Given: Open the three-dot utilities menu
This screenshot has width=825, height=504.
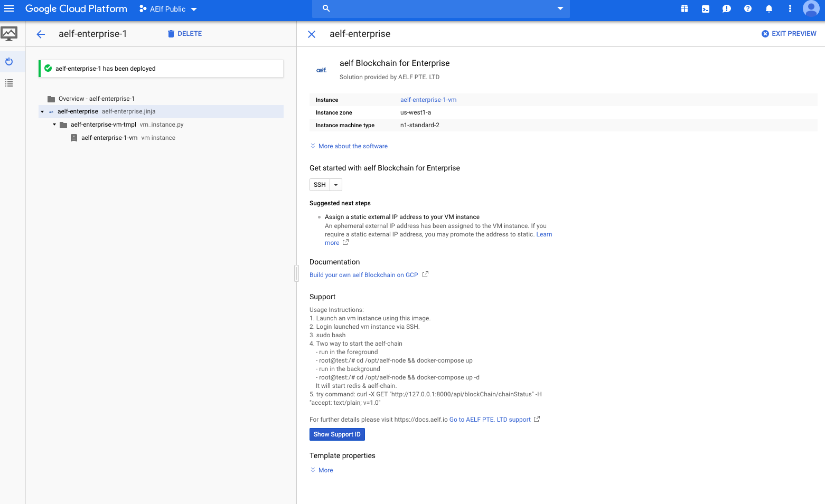Looking at the screenshot, I should click(790, 8).
